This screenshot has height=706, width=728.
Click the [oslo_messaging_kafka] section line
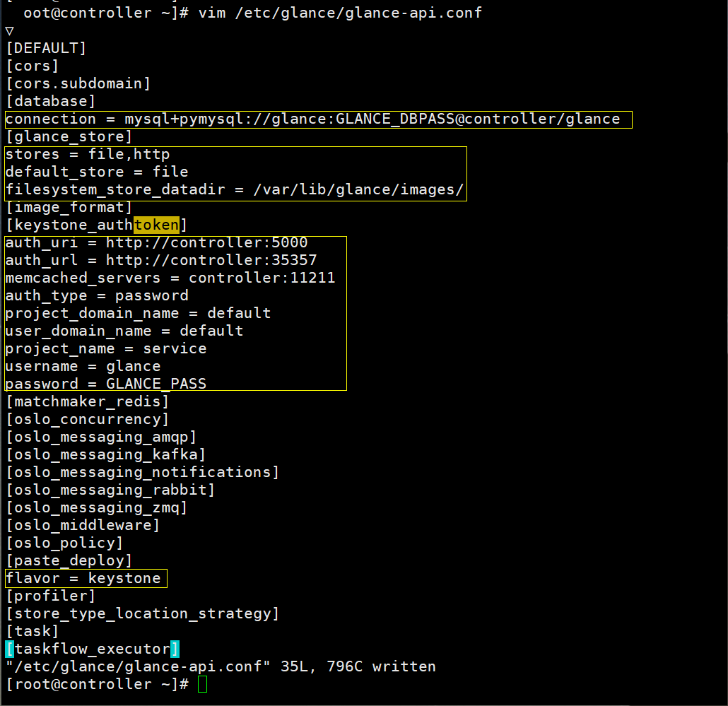(x=106, y=454)
